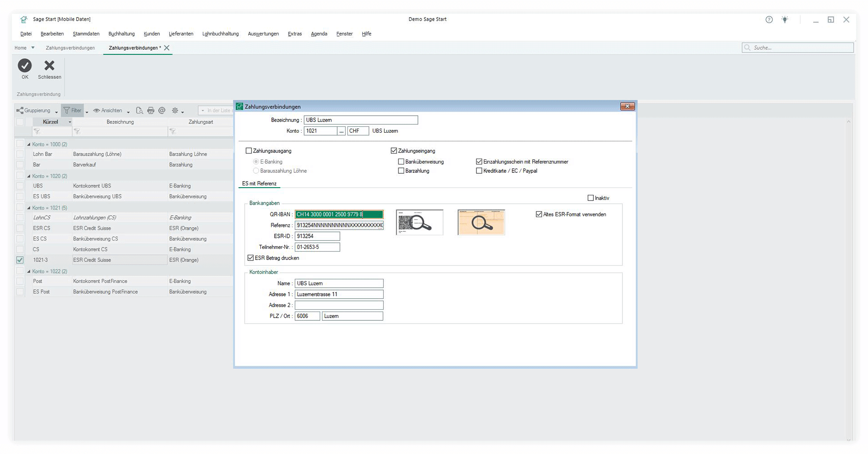The width and height of the screenshot is (868, 454).
Task: Click the gear settings icon in list toolbar
Action: (175, 111)
